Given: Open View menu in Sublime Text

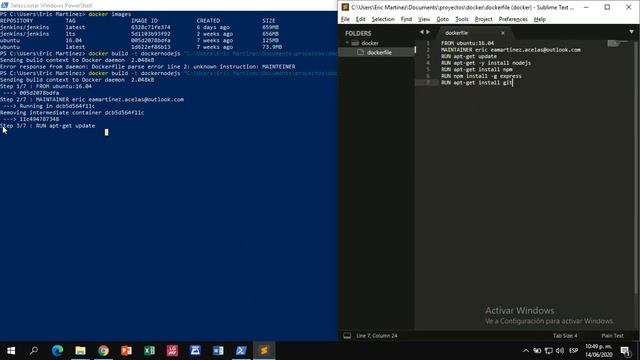Looking at the screenshot, I should coord(424,19).
